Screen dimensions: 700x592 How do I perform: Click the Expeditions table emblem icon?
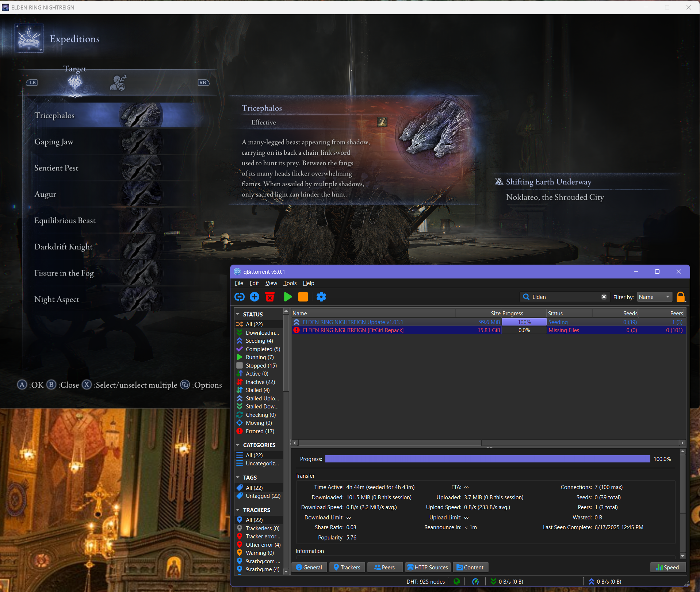tap(29, 38)
